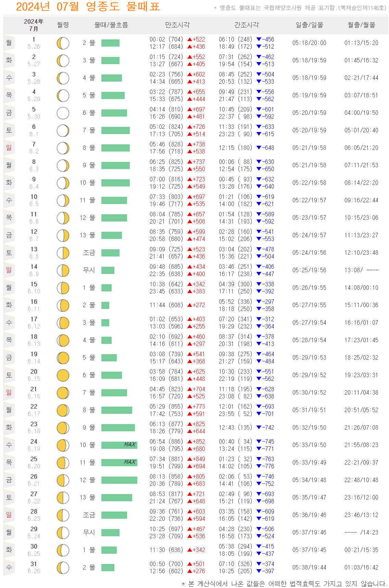389x588 pixels.
Task: Click the moon phase icon for July 29
Action: pos(63,533)
